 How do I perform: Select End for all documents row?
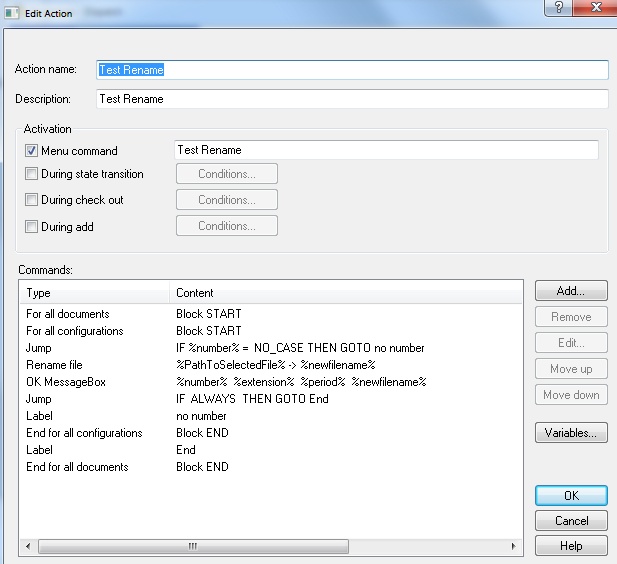click(271, 467)
